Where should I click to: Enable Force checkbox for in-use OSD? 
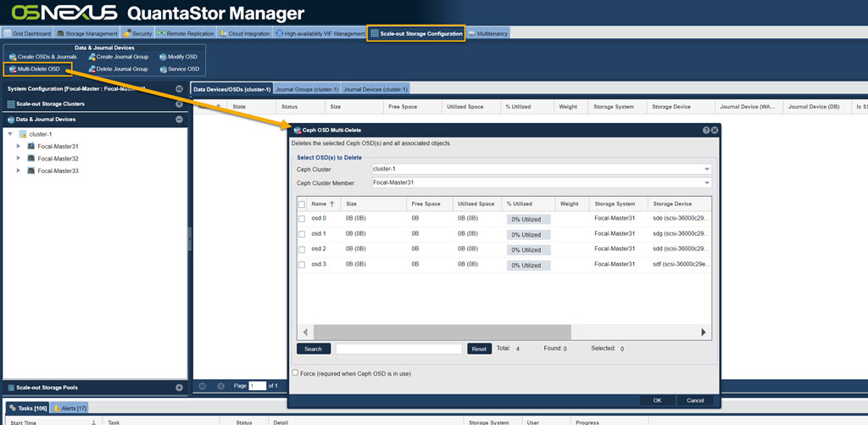tap(295, 373)
